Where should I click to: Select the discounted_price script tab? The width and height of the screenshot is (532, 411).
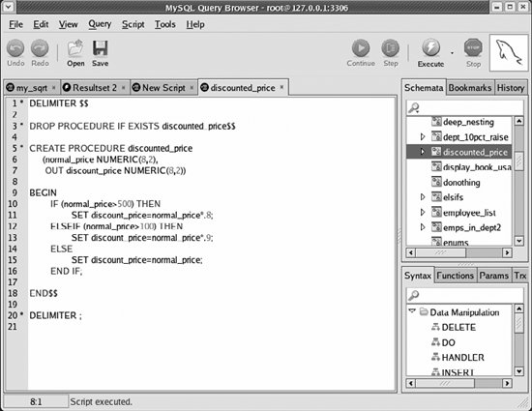(243, 88)
